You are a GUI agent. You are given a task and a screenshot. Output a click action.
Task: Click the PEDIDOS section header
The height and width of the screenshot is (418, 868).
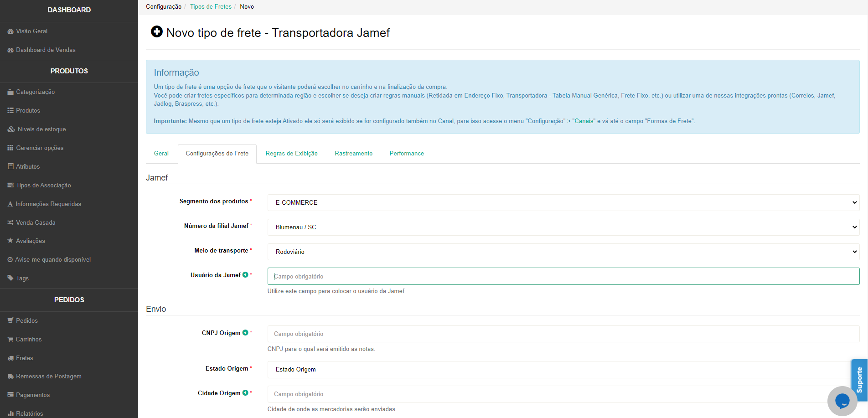[69, 300]
